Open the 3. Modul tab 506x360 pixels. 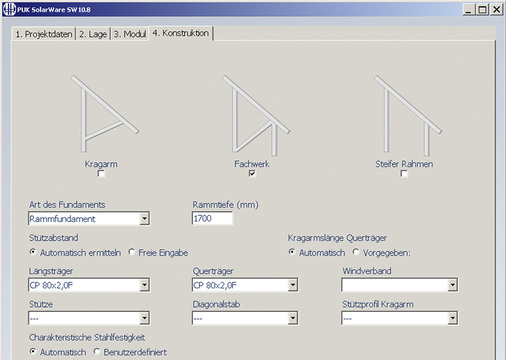click(x=130, y=34)
